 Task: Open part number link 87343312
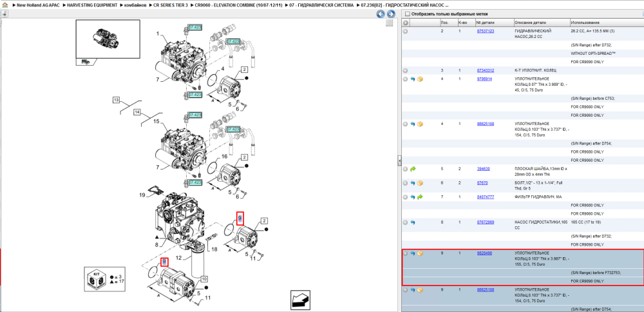485,70
